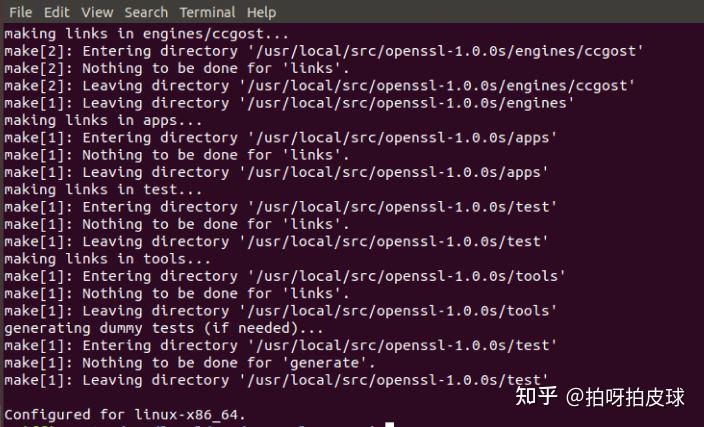This screenshot has width=704, height=427.
Task: Click the 'Configured for linux-x86_64.' line
Action: 125,413
